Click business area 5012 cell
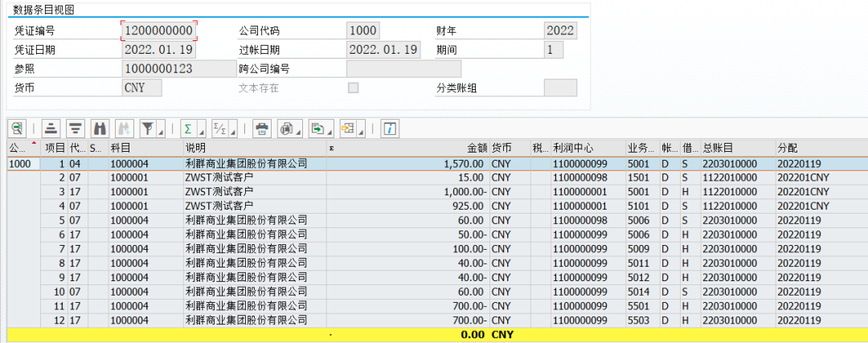The height and width of the screenshot is (343, 868). click(x=643, y=278)
